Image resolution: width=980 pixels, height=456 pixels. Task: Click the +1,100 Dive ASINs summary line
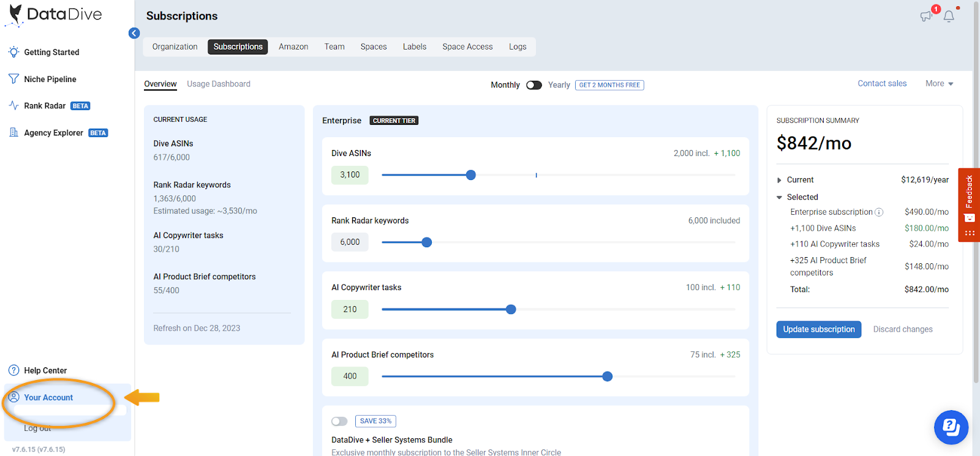coord(869,228)
